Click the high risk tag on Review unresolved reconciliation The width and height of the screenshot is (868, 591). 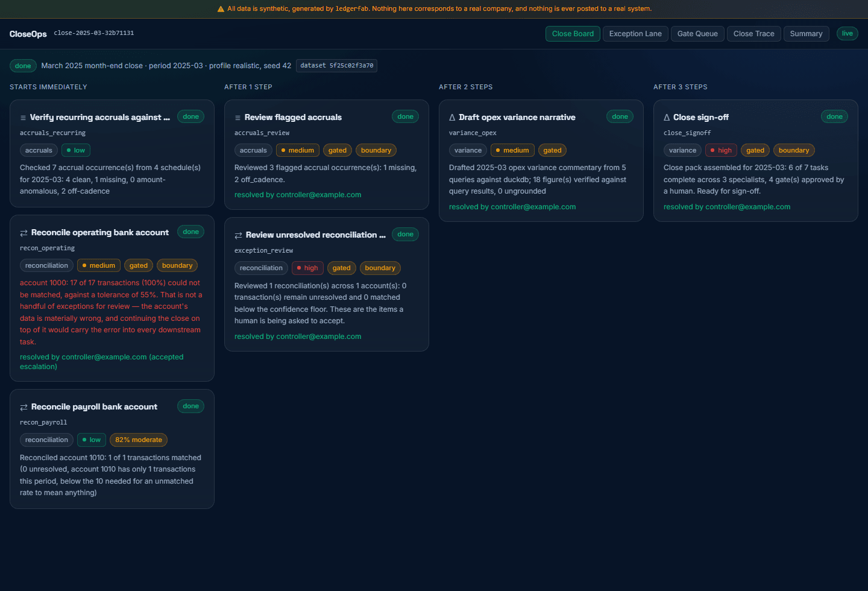(307, 268)
